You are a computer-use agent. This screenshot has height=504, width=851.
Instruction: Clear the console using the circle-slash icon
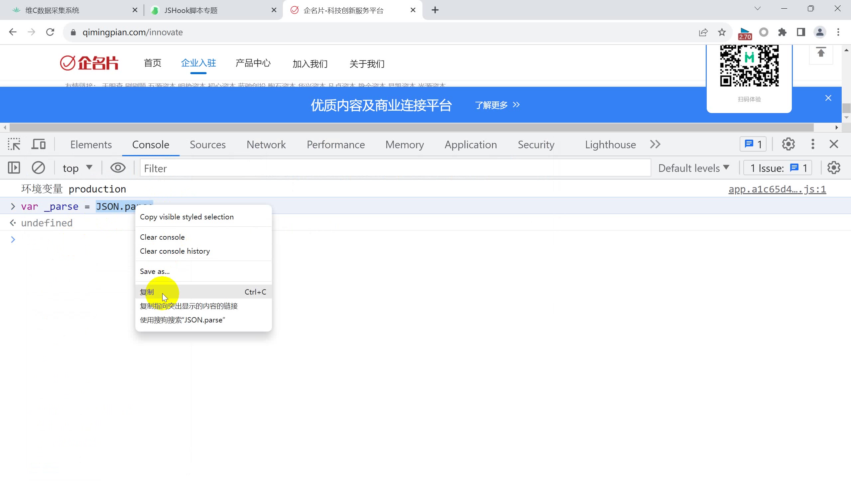(38, 168)
